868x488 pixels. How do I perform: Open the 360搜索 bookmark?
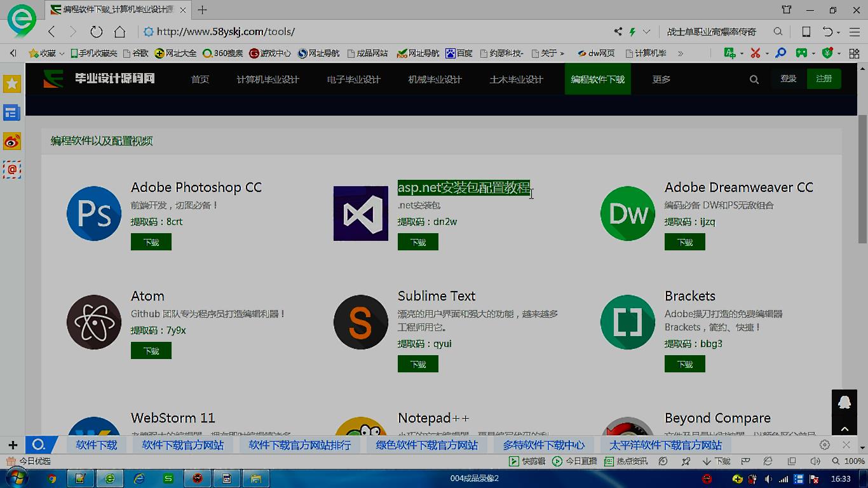point(223,53)
